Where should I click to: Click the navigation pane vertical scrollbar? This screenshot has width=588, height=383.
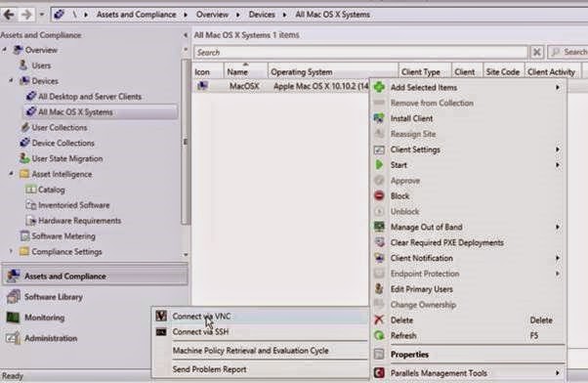186,142
